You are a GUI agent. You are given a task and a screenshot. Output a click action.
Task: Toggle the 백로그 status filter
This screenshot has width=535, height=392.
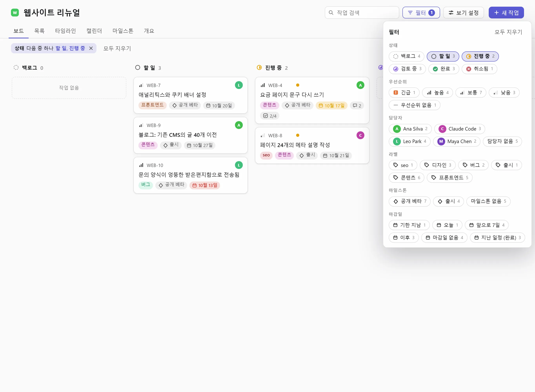pos(406,56)
